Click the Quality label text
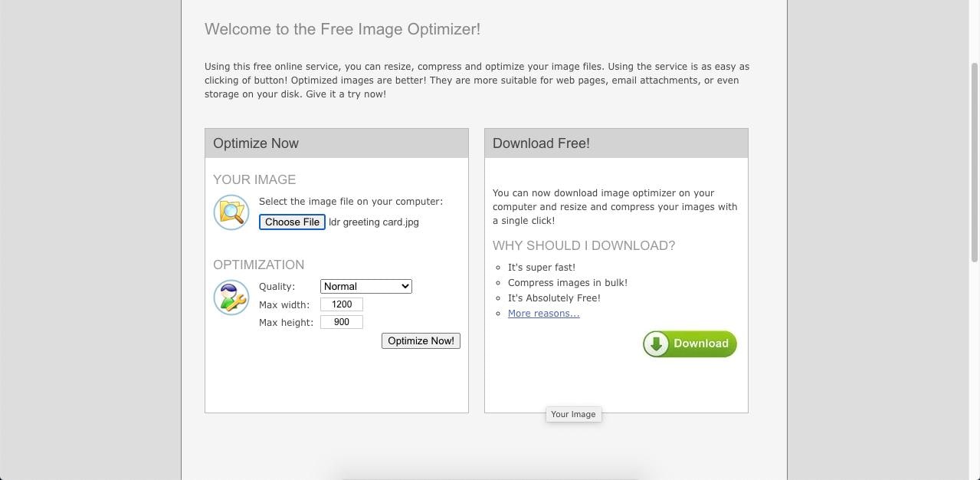The height and width of the screenshot is (480, 980). [277, 287]
